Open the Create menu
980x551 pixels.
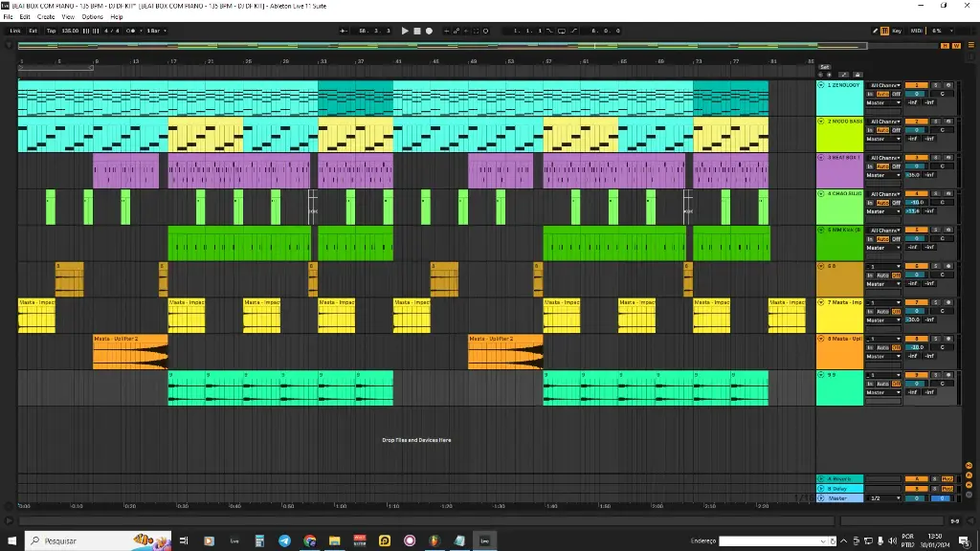[x=46, y=17]
